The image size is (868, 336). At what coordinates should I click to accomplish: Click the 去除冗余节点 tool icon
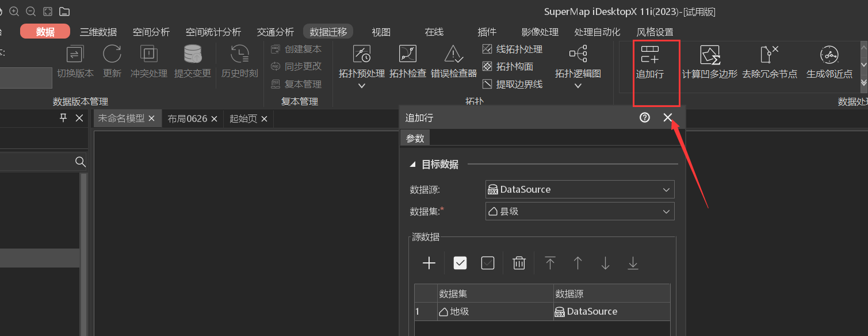pos(769,55)
